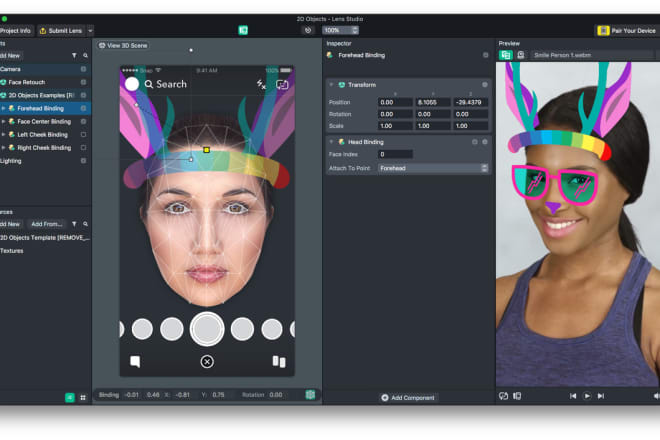
Task: Toggle the 2D Objects Examples checkbox
Action: coord(83,95)
